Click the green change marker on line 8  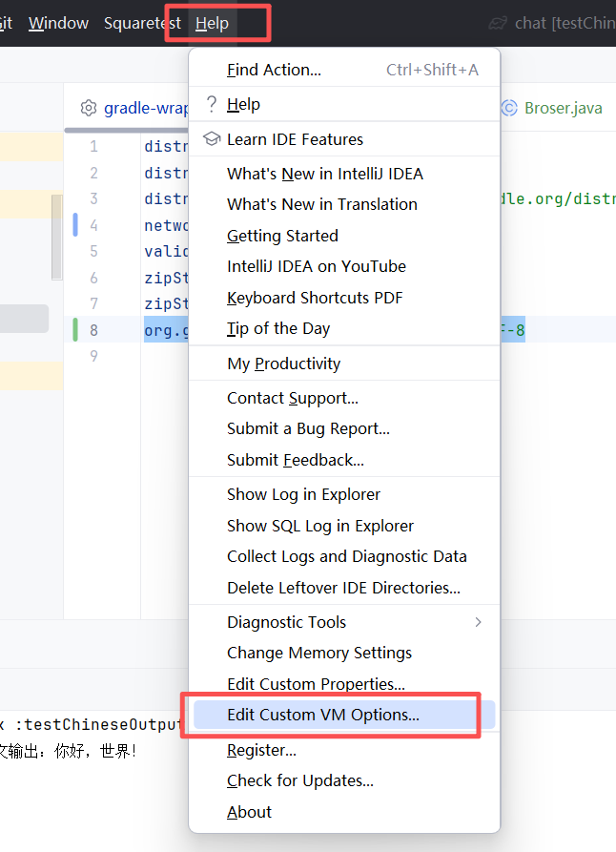coord(75,330)
